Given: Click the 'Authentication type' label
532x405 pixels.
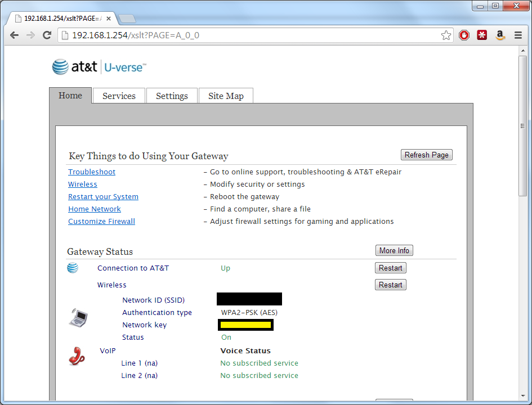Looking at the screenshot, I should tap(157, 313).
